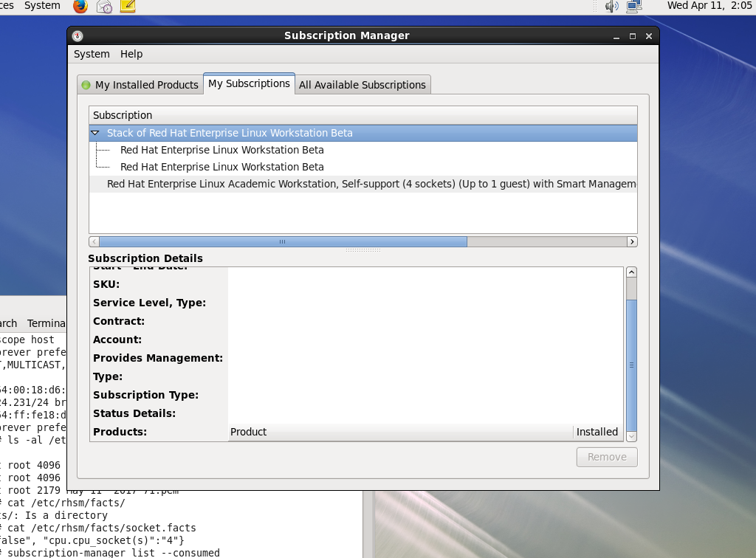
Task: Click the Product column header
Action: click(x=401, y=432)
